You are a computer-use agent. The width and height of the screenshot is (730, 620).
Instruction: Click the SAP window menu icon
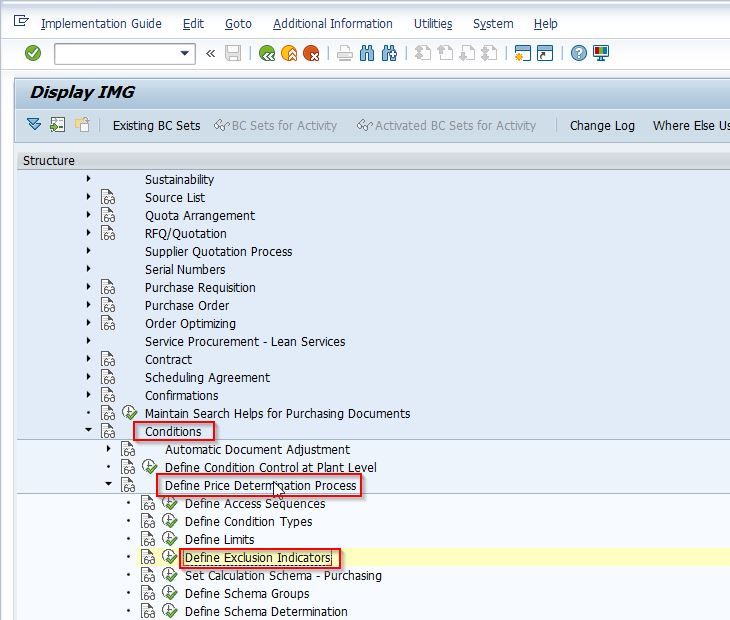pos(21,21)
